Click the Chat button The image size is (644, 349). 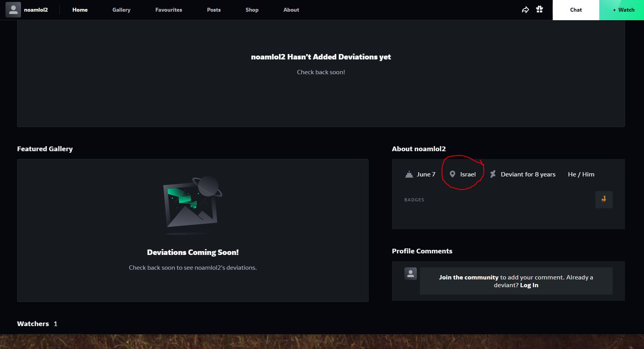click(x=576, y=10)
